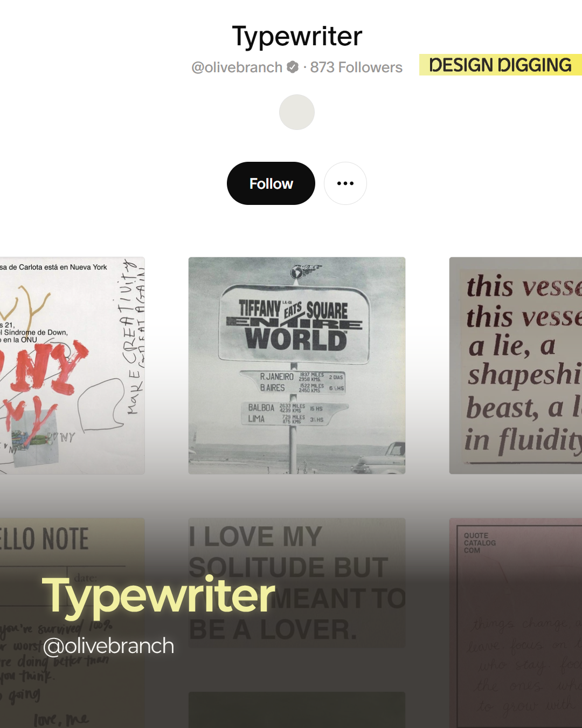Image resolution: width=582 pixels, height=728 pixels.
Task: Click the verified checkmark badge next to olivebranch
Action: (293, 67)
